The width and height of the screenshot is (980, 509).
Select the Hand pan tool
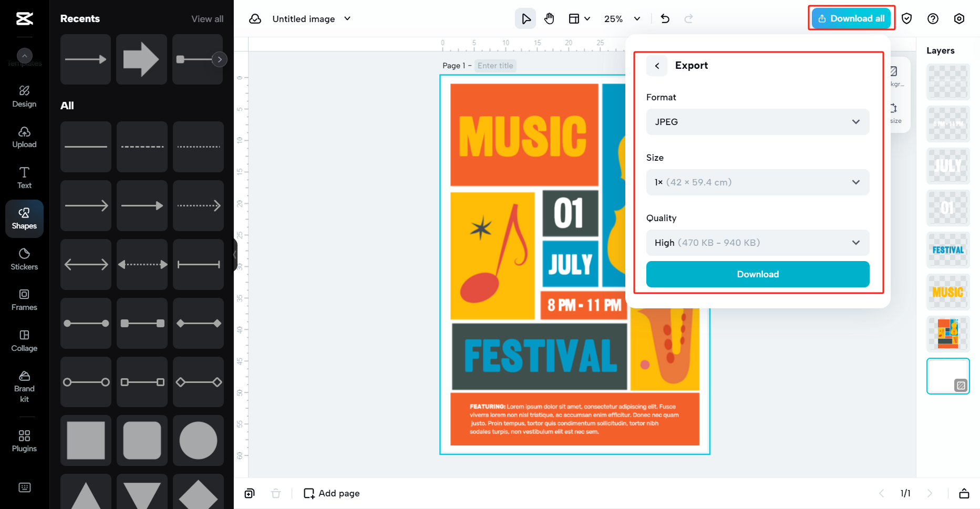tap(549, 19)
